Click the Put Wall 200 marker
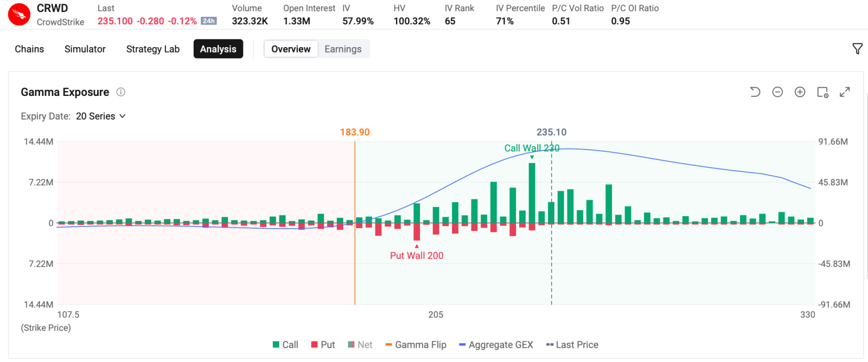Viewport: 868px width, 362px height. [417, 255]
